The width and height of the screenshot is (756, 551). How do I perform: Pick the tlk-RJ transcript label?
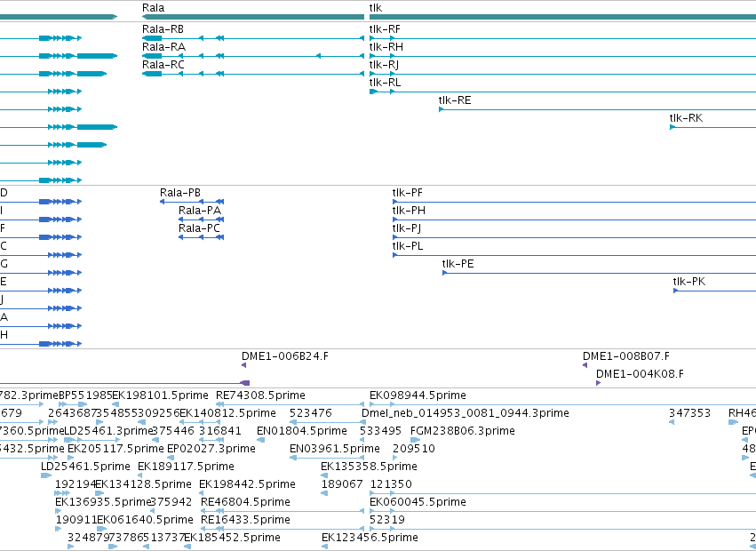(384, 65)
